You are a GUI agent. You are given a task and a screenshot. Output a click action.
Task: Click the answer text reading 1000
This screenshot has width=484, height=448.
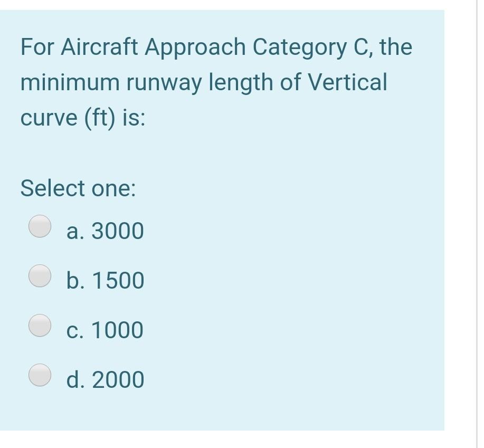pyautogui.click(x=117, y=330)
